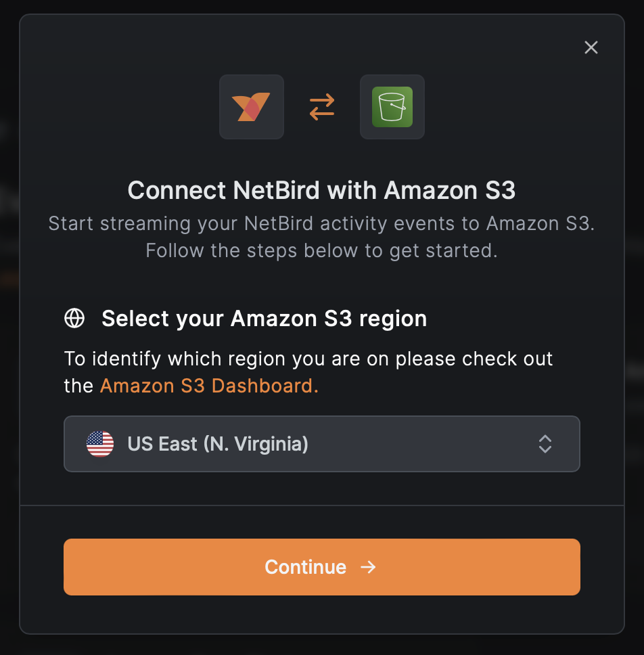
Task: Click the bidirectional sync arrows icon
Action: 321,106
